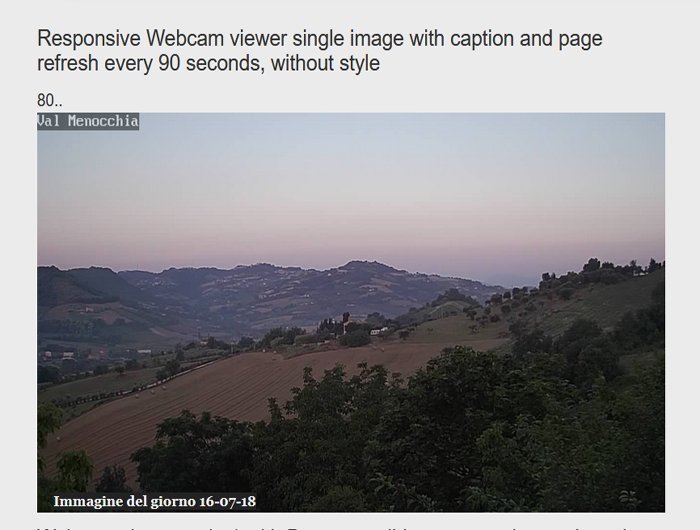Click the white farmhouse on the hillside
Viewport: 700px width, 530px height.
379,331
